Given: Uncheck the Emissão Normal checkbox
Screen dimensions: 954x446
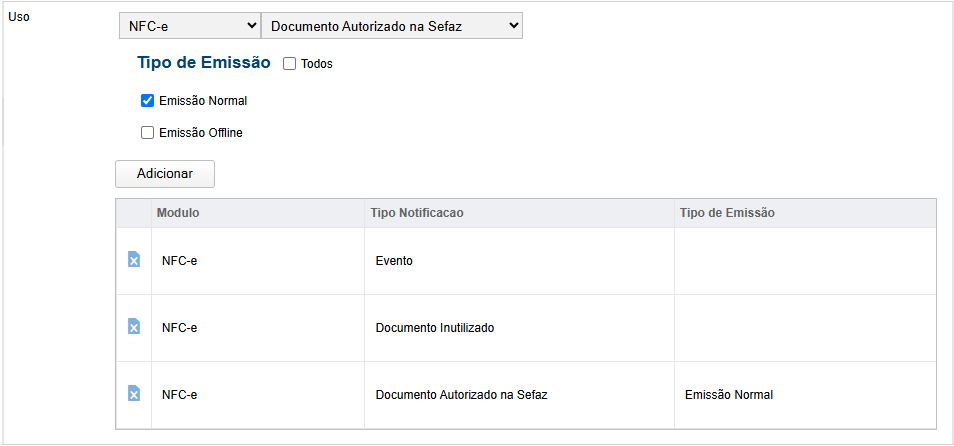Looking at the screenshot, I should 148,100.
